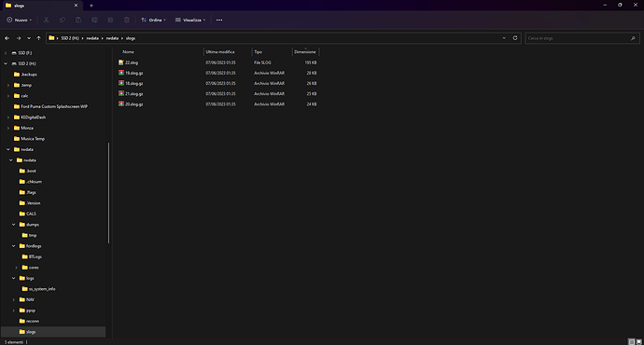
Task: Click the Rename icon in toolbar
Action: click(94, 20)
